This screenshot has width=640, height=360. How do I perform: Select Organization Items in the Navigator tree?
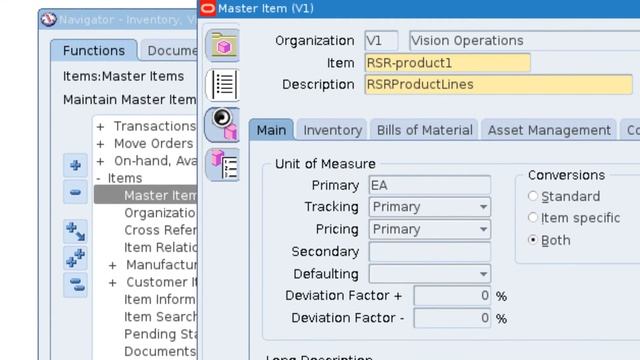(160, 213)
